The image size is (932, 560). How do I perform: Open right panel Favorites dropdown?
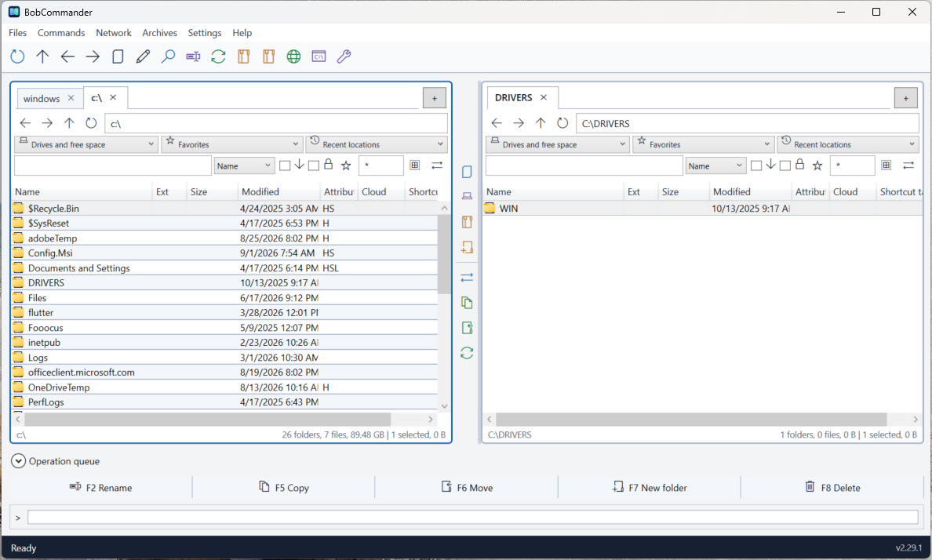(x=704, y=144)
